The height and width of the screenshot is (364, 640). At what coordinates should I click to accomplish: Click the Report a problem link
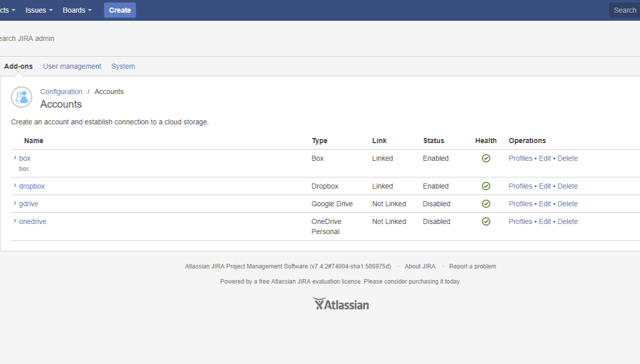pos(473,266)
